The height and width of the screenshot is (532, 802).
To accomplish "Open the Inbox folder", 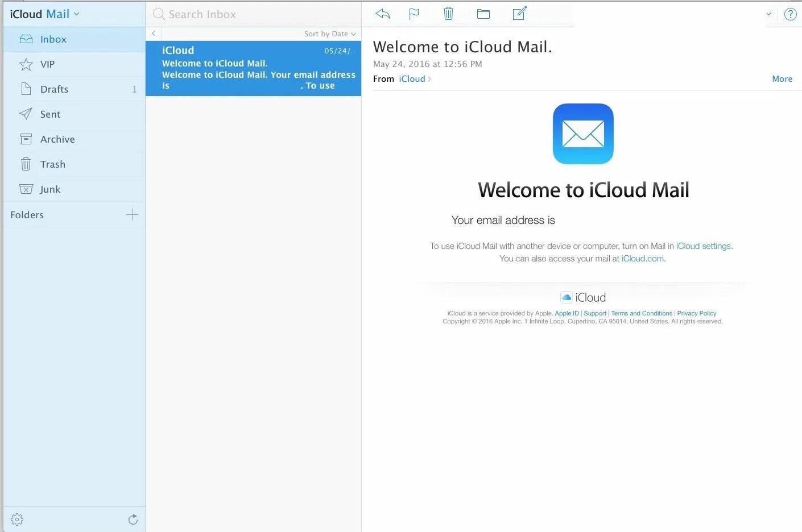I will coord(74,39).
